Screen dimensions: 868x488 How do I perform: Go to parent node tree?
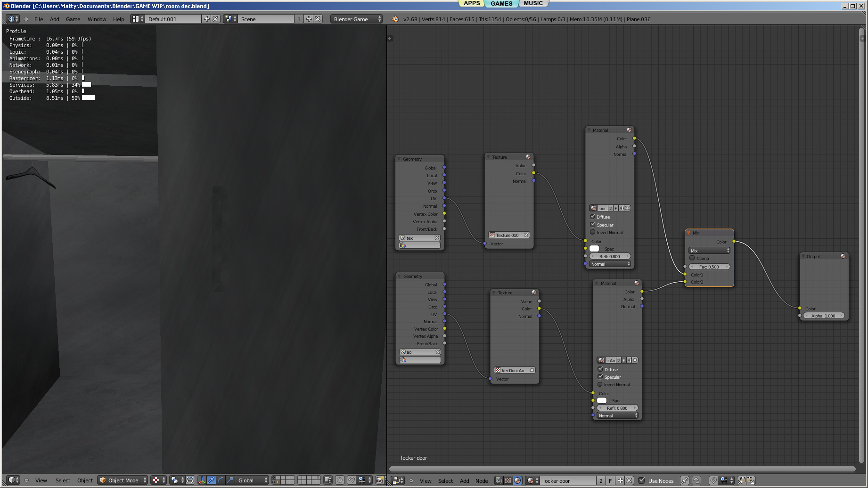tap(696, 480)
